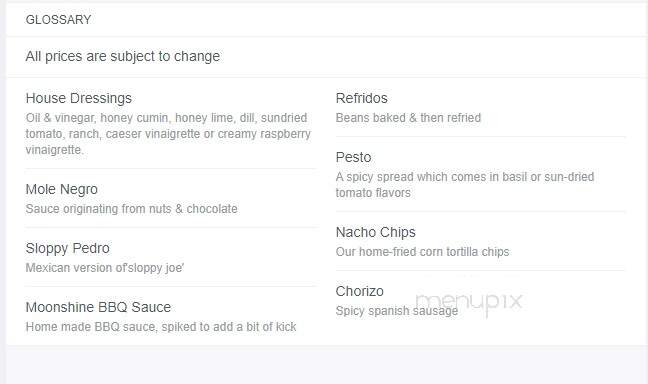Click 'Our home-fried corn tortilla chips' text
Image resolution: width=648 pixels, height=384 pixels.
point(422,252)
